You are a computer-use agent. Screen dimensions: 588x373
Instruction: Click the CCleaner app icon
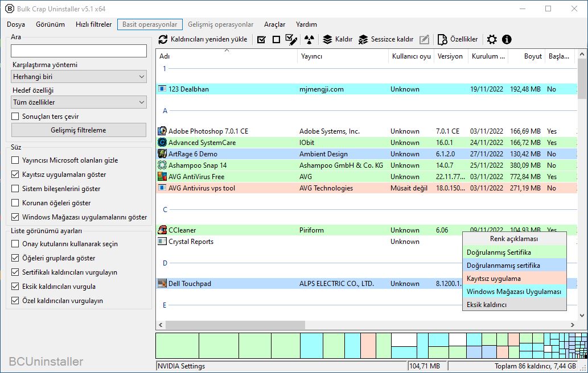[162, 230]
